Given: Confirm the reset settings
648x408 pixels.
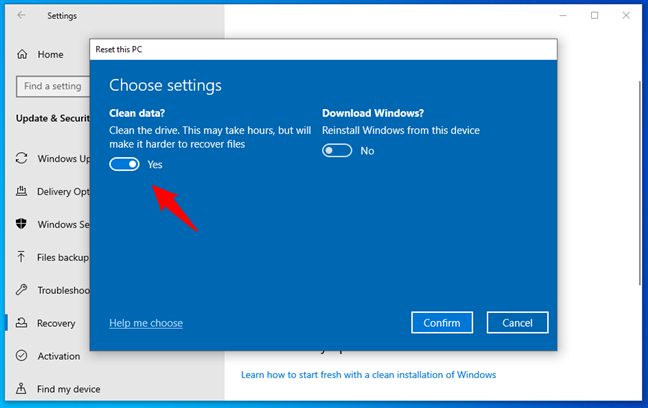Looking at the screenshot, I should (x=442, y=322).
